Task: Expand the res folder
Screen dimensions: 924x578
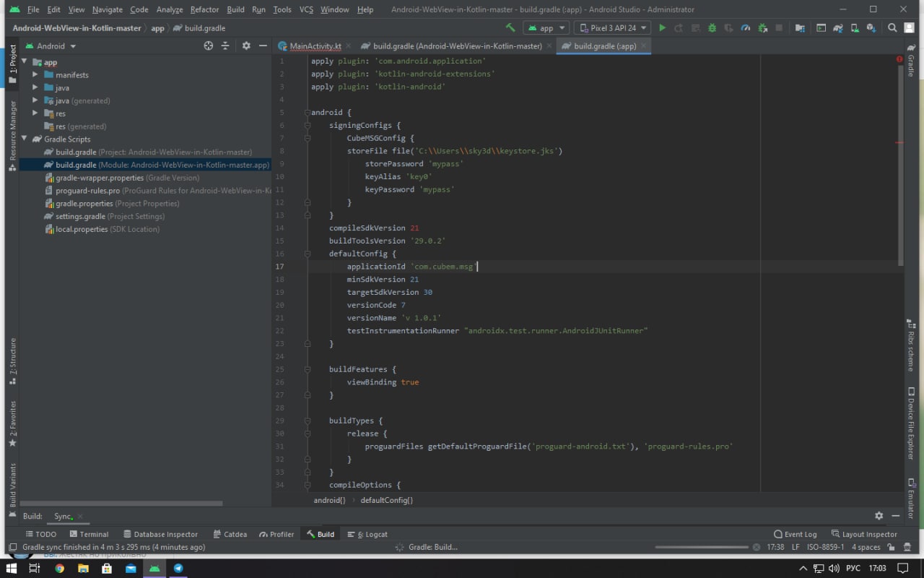Action: click(x=35, y=113)
